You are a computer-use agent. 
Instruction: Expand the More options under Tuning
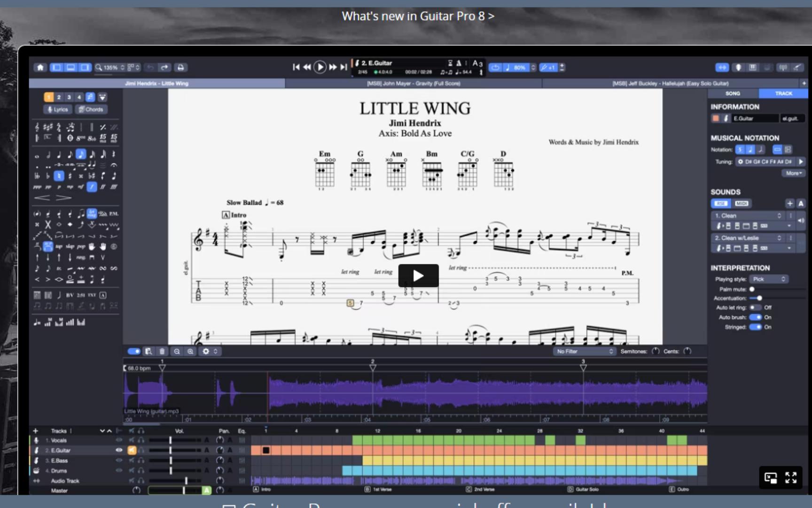[794, 173]
